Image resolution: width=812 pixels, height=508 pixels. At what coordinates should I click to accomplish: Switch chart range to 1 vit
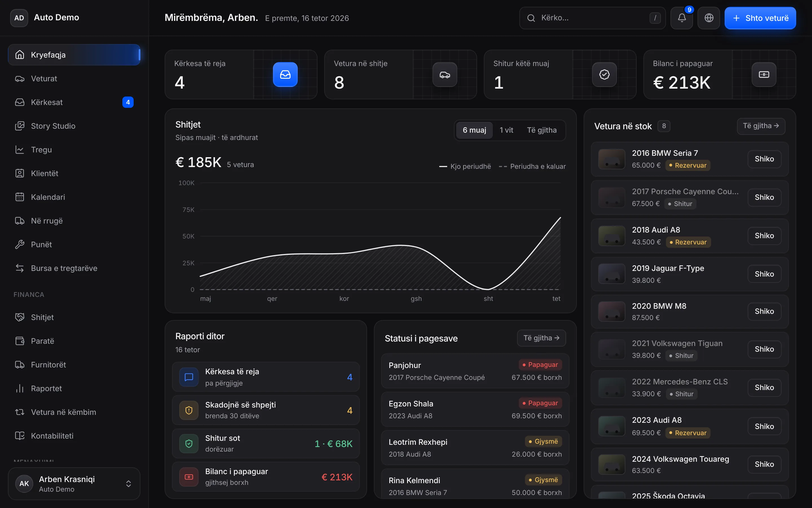506,130
